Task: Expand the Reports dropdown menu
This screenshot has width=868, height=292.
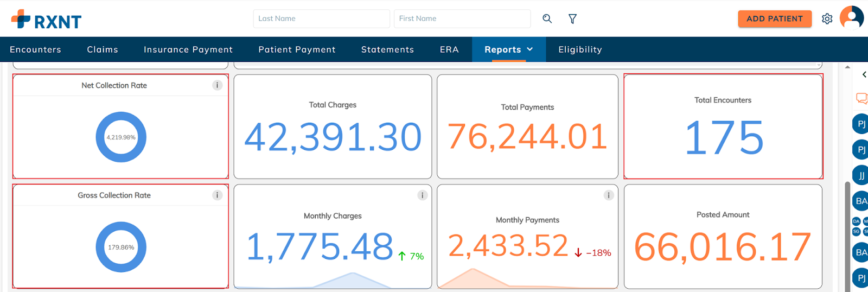Action: pos(508,49)
